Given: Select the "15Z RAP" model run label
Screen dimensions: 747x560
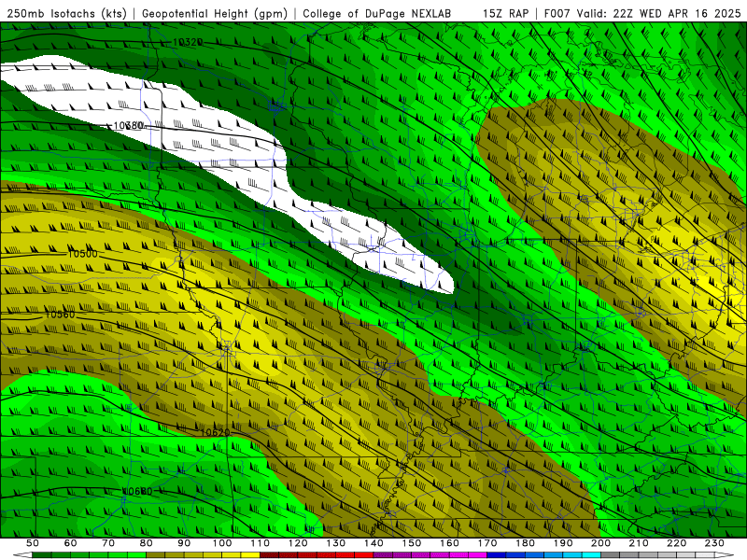Looking at the screenshot, I should (505, 13).
